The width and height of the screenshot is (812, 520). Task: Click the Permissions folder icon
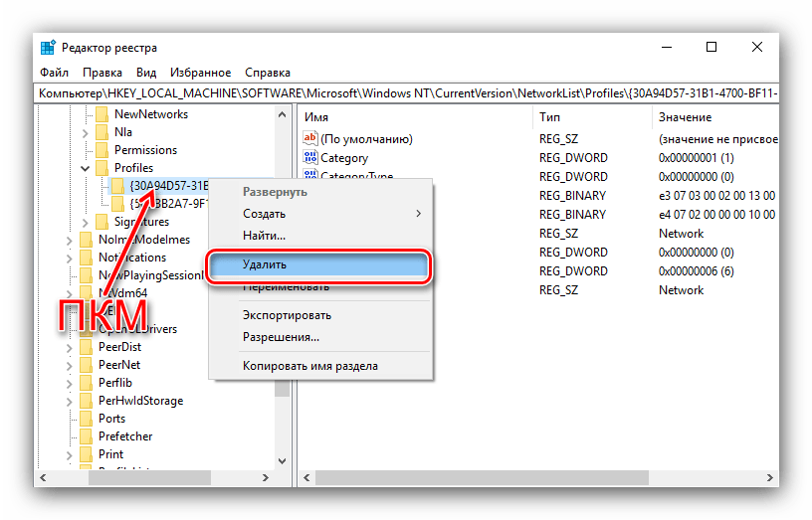click(101, 150)
